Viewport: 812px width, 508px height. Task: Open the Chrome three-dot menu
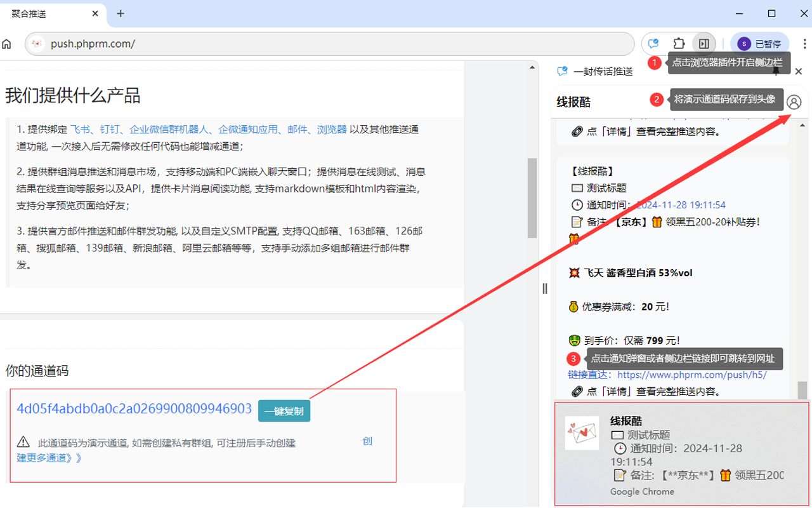click(x=804, y=44)
